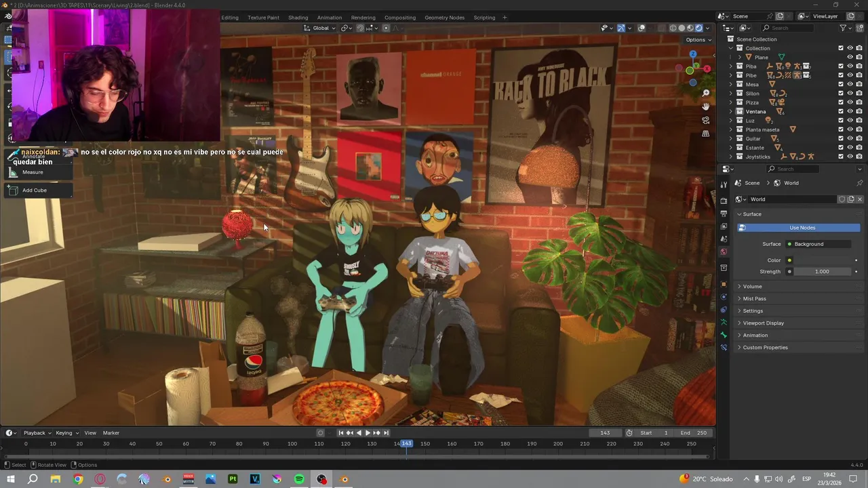Unlink the World datablock with X

(x=860, y=199)
